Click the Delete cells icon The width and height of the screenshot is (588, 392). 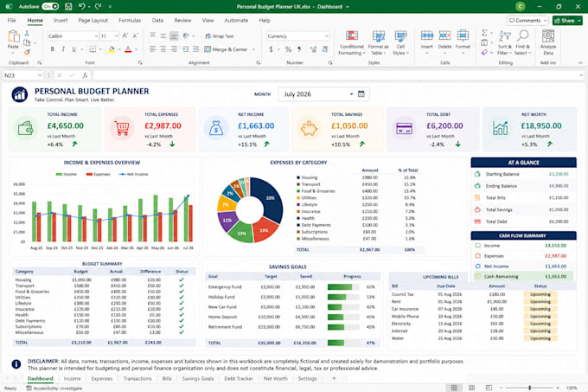(x=444, y=35)
